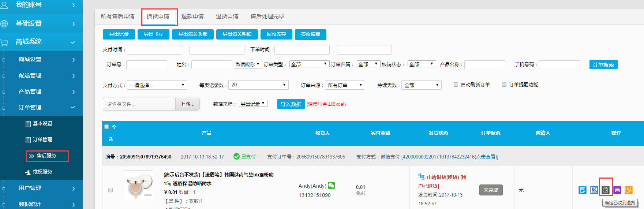Click the paper-plane delivery icon in the order row

pyautogui.click(x=594, y=190)
